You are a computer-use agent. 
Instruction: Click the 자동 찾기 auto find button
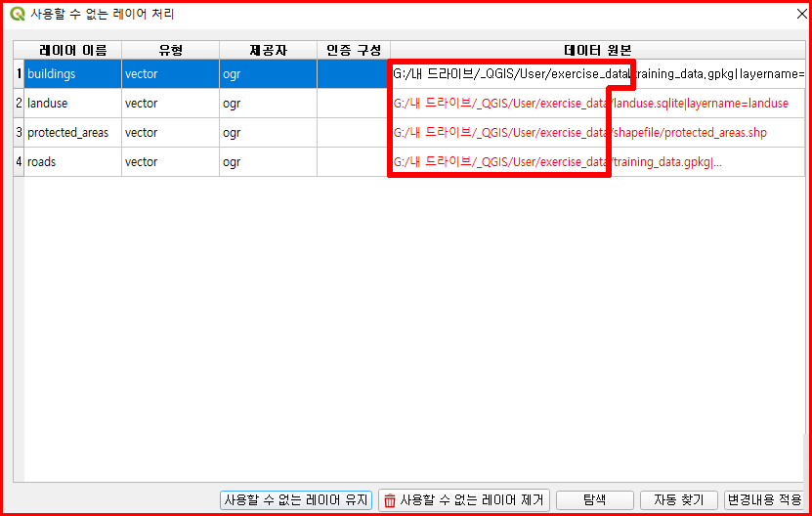pos(678,500)
